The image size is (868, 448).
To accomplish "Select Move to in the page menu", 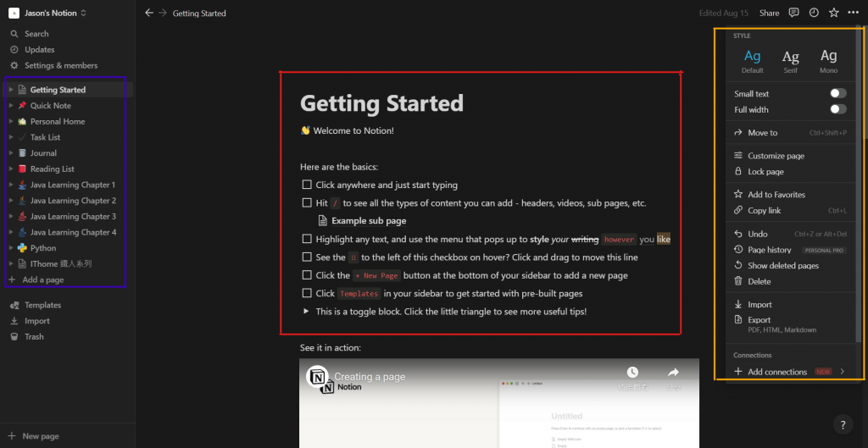I will point(790,133).
